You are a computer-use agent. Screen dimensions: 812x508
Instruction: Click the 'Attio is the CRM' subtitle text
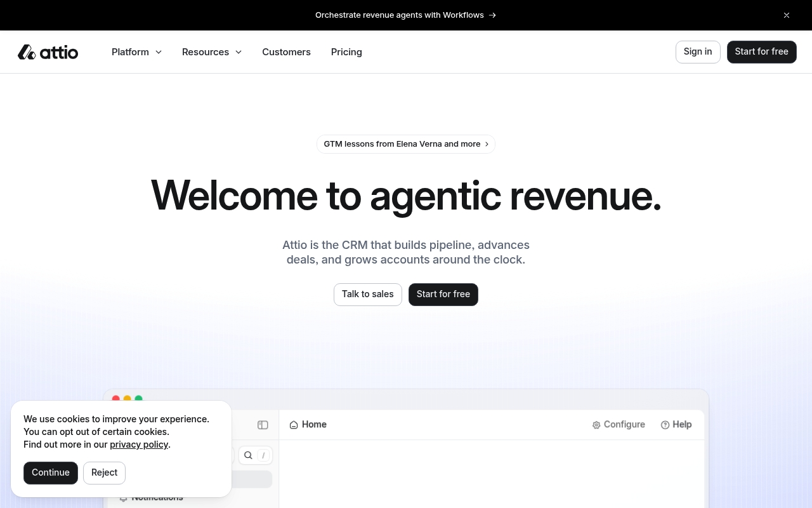[406, 252]
